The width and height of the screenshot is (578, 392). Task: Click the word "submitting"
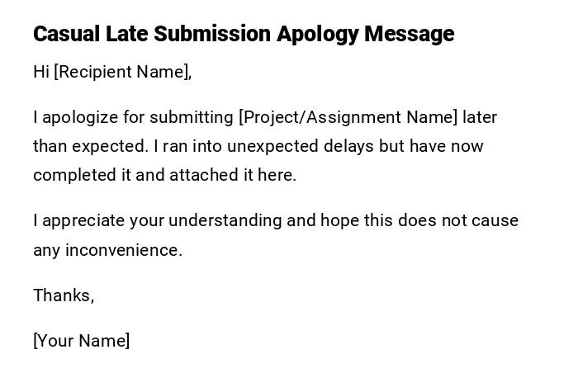coord(195,117)
